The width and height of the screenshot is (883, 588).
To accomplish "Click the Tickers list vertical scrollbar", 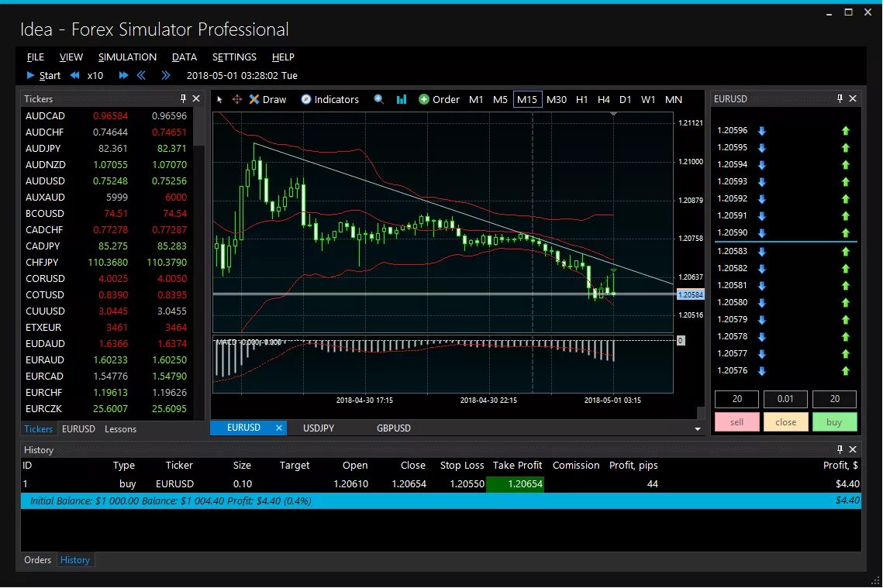I will point(198,126).
